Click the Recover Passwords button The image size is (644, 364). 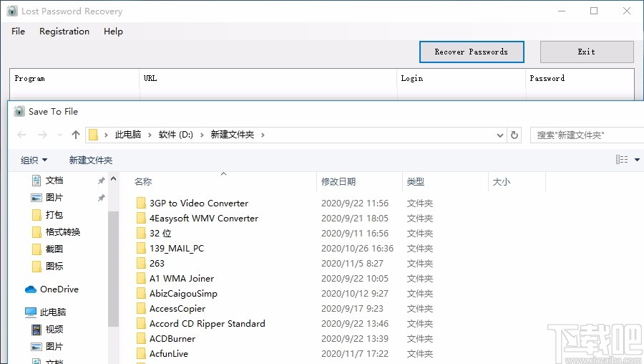pyautogui.click(x=472, y=52)
